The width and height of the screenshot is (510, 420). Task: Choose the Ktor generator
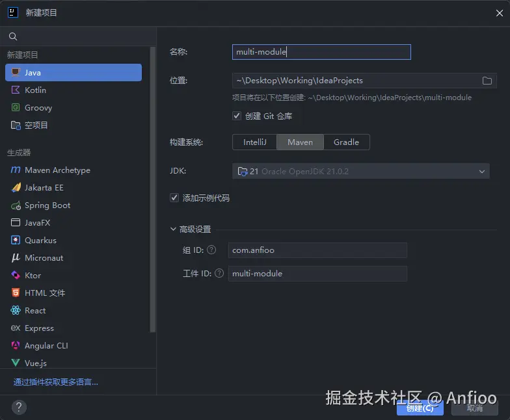pyautogui.click(x=74, y=276)
